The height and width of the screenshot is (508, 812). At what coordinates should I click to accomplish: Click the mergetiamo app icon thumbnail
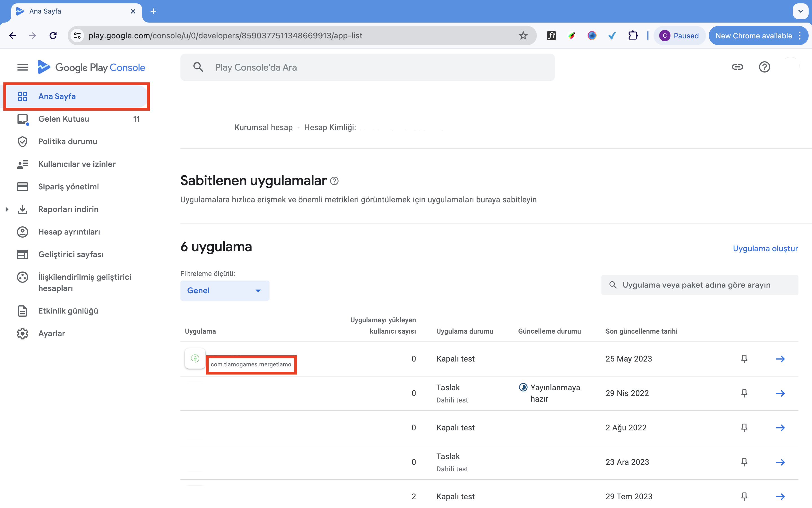click(195, 358)
